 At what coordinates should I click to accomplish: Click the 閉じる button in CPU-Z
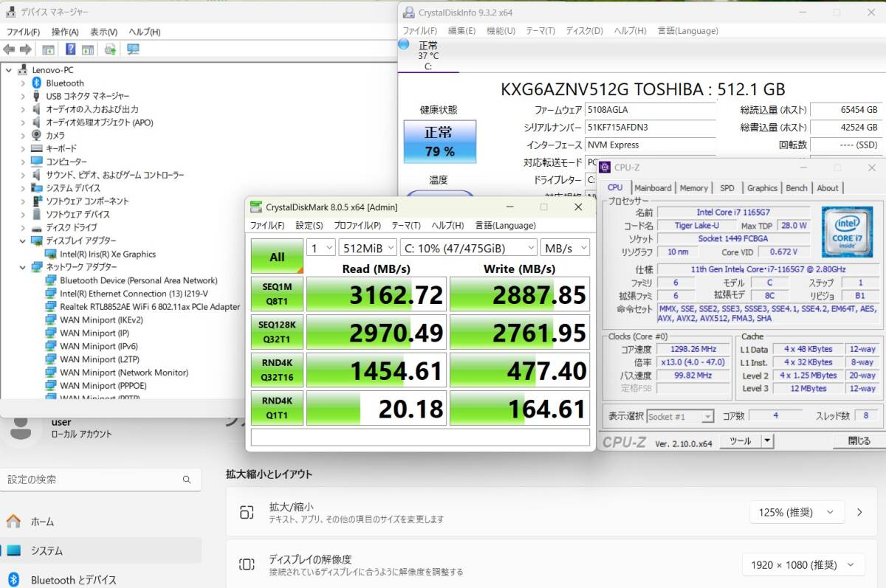point(859,441)
